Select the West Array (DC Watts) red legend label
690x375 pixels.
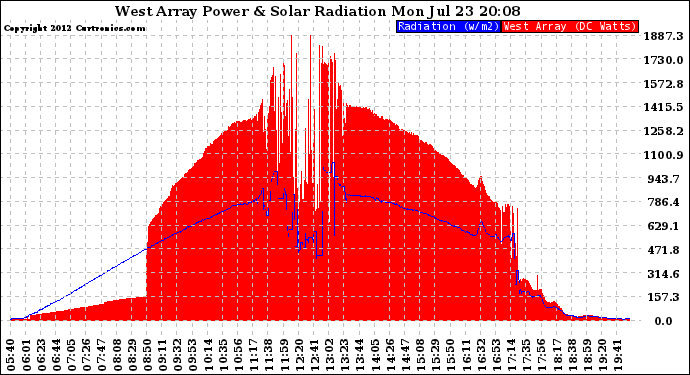570,26
